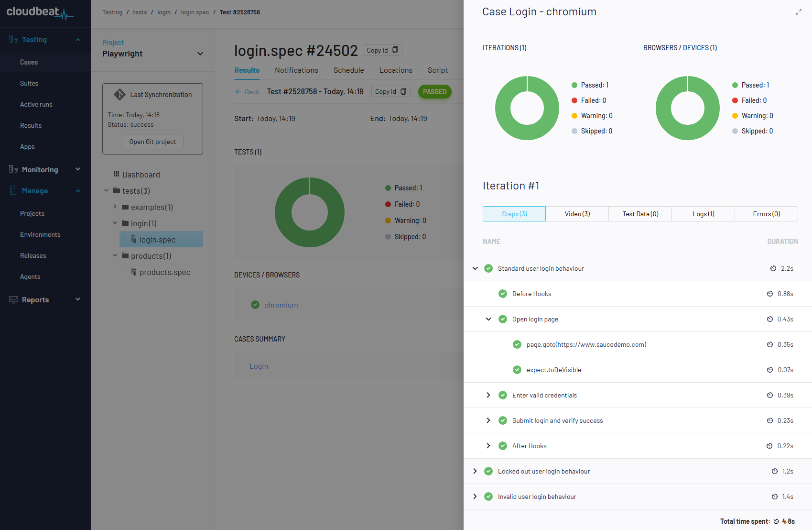Viewport: 812px width, 530px height.
Task: Collapse the tests(3) tree node
Action: point(107,190)
